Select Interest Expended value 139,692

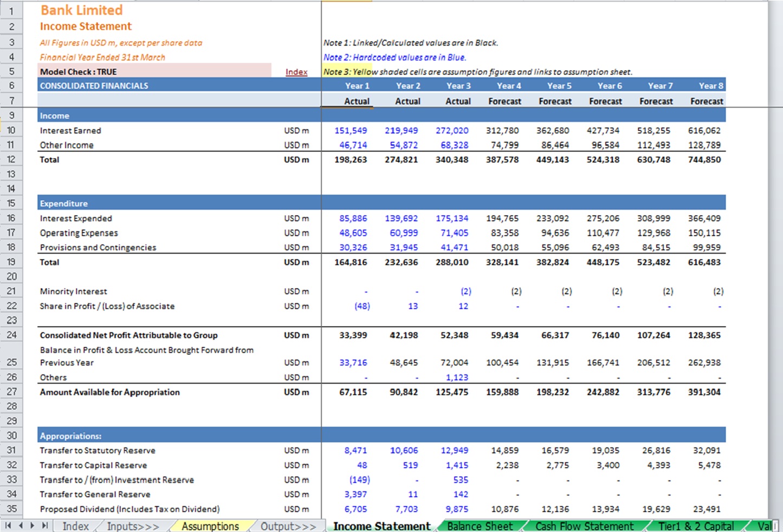point(402,218)
